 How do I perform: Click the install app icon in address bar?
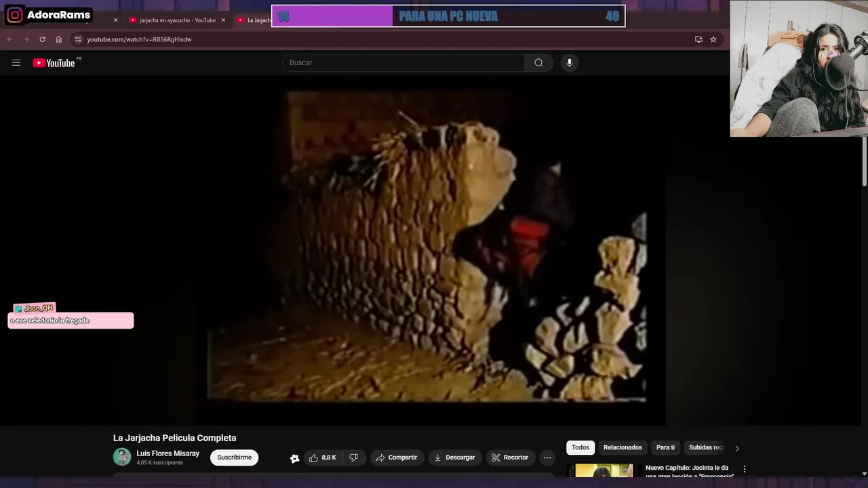[698, 39]
